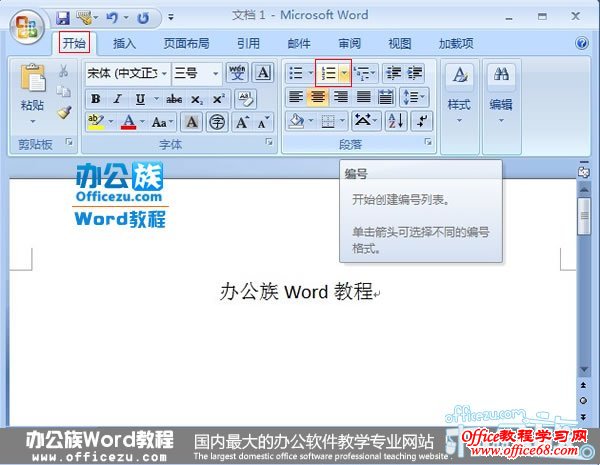Toggle center alignment
This screenshot has height=465, width=600.
318,97
